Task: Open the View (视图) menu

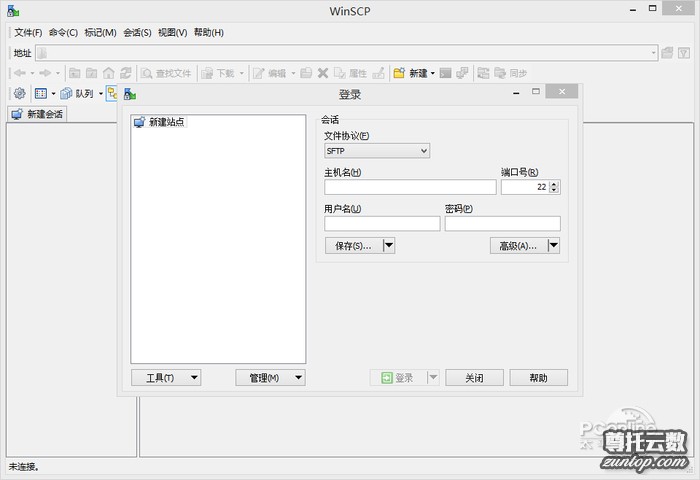Action: point(173,33)
